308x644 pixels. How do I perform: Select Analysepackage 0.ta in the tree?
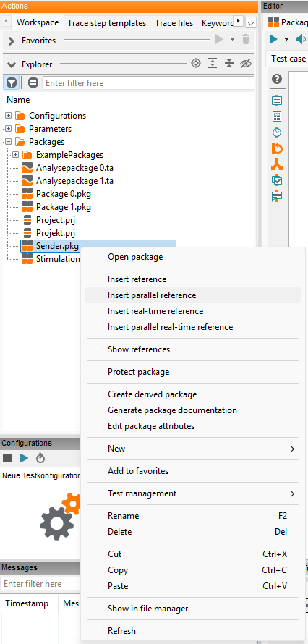coord(74,168)
